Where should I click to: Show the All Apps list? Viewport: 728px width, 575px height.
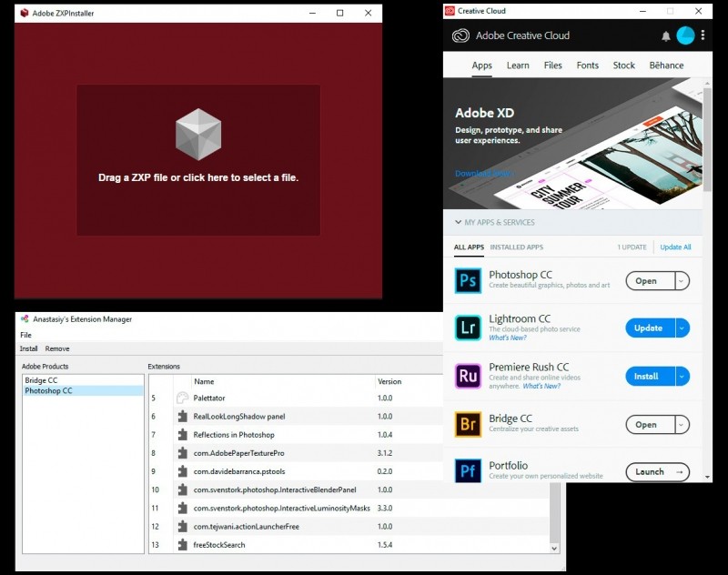pyautogui.click(x=469, y=247)
